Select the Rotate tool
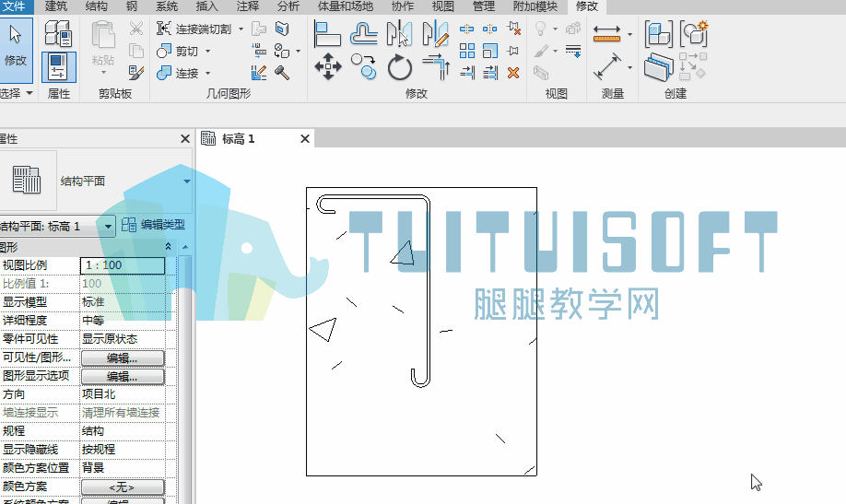Viewport: 846px width, 504px height. pyautogui.click(x=400, y=67)
